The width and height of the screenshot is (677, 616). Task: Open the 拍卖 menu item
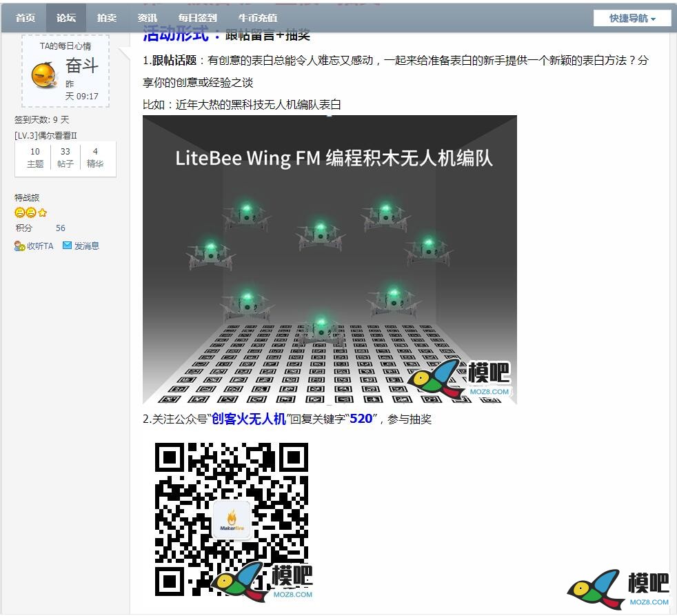[107, 18]
